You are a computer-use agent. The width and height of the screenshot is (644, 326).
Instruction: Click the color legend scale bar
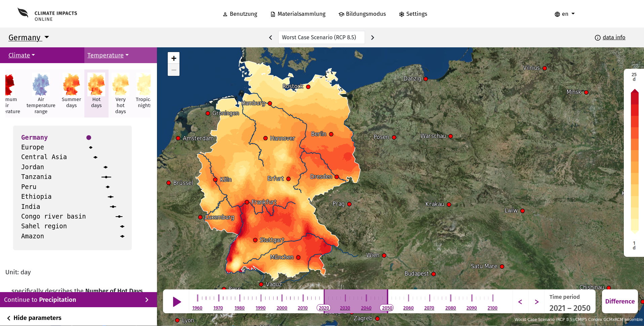pos(635,161)
